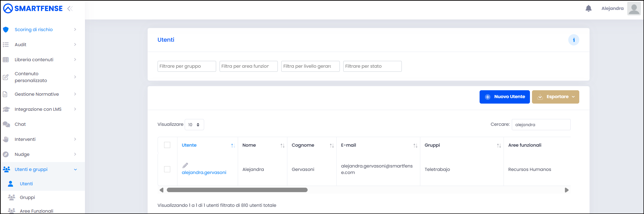Expand Gestione Normative chevron

click(x=75, y=94)
